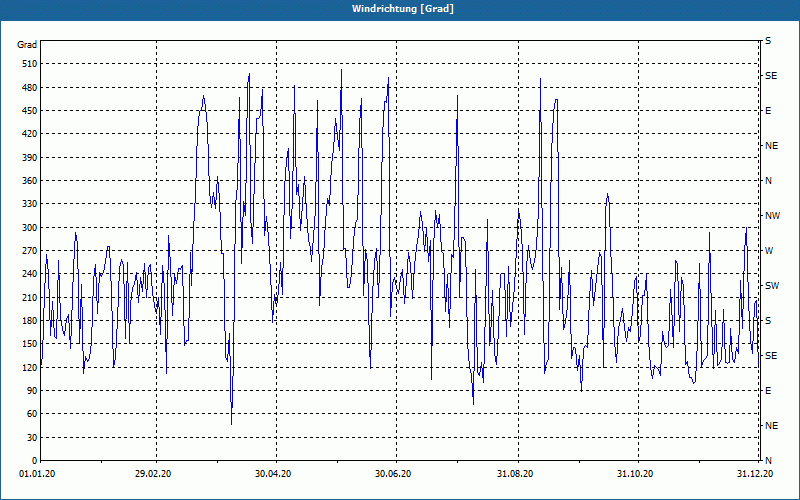Click the N compass label beside 360

tap(768, 181)
